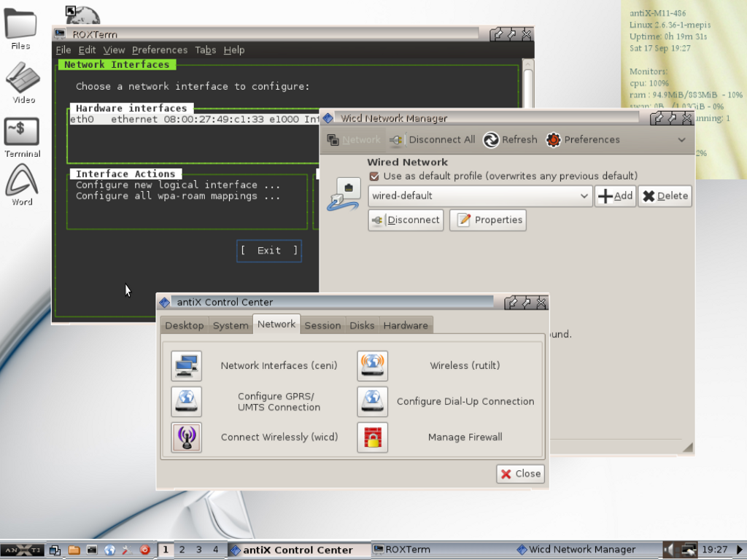This screenshot has height=560, width=747.
Task: Click show desktop icon in taskbar
Action: [55, 550]
